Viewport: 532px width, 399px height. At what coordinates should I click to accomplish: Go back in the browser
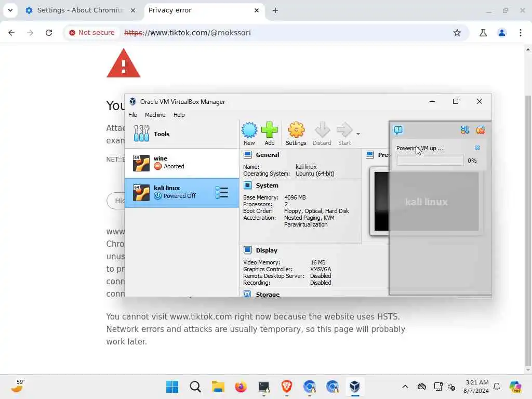11,33
